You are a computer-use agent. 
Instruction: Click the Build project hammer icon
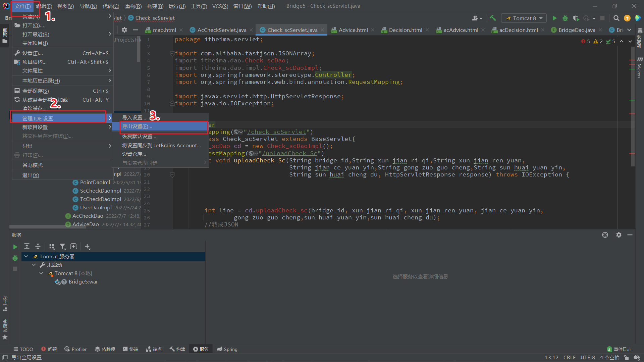(x=493, y=18)
